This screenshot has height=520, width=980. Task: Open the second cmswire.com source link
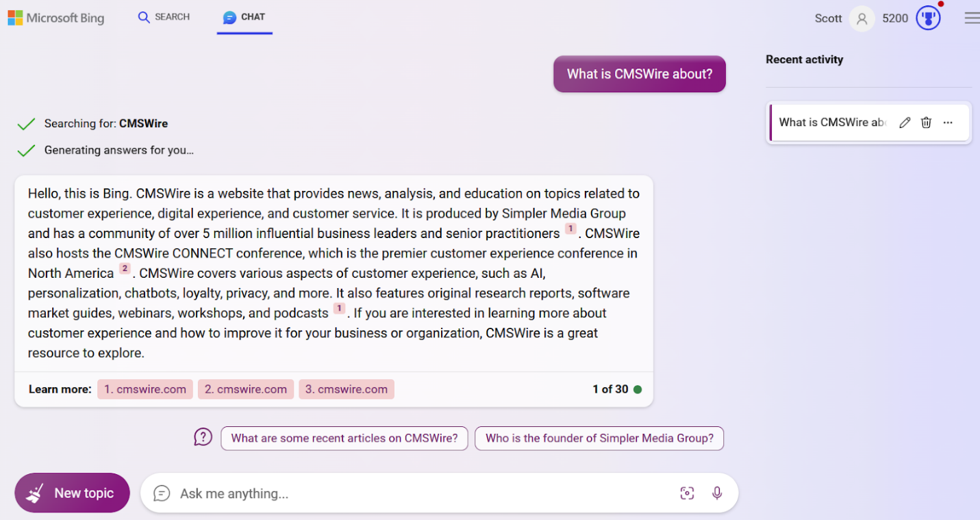tap(246, 389)
